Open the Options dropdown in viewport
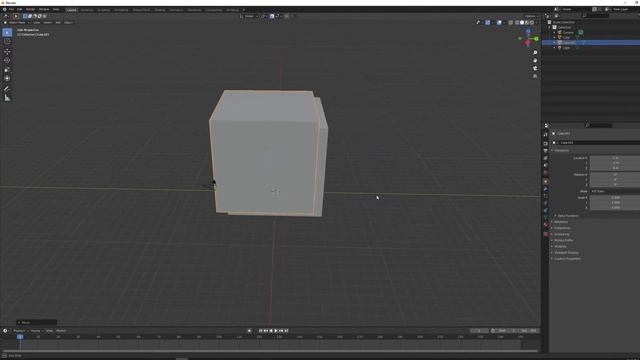 531,16
